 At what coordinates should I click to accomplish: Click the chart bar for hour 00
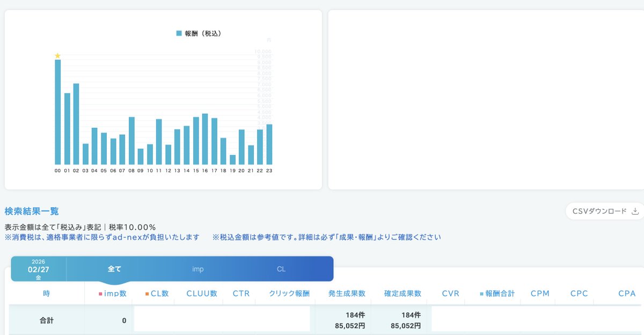click(57, 112)
